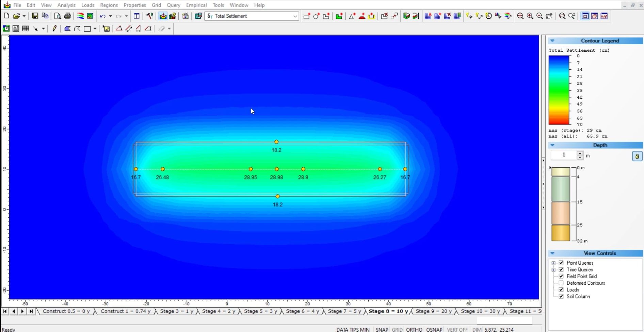Select the pencil drawing tool icon
Viewport: 644px width, 332px height.
click(54, 29)
